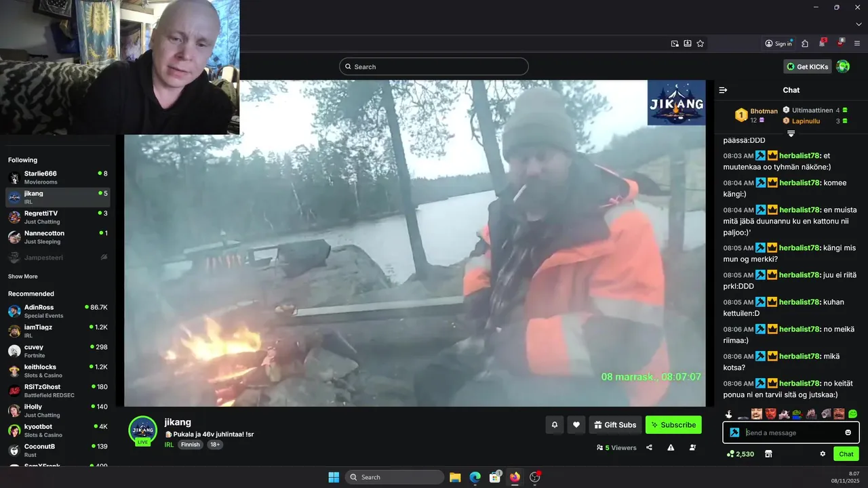Viewport: 868px width, 488px height.
Task: Subscribe to the jikang channel
Action: tap(673, 425)
